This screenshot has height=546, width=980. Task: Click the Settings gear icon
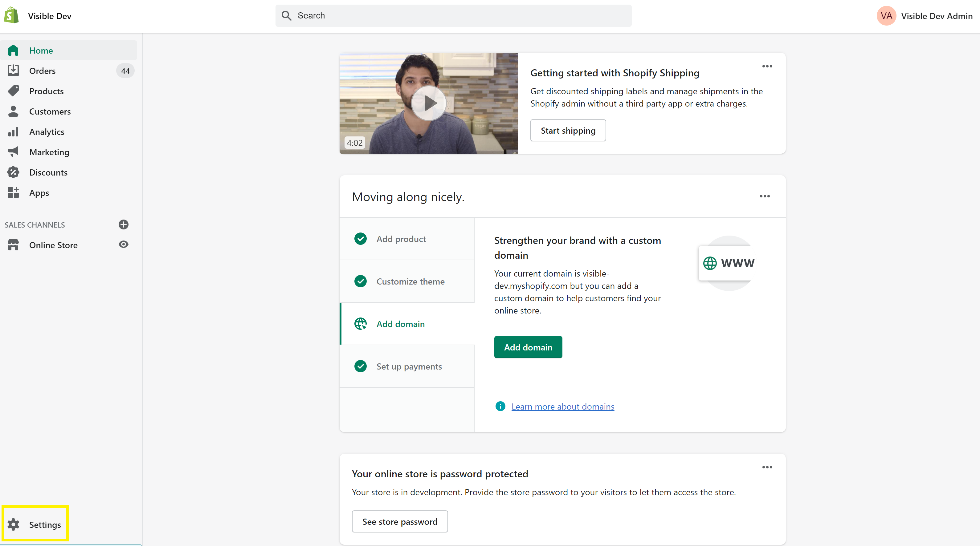[x=13, y=524]
